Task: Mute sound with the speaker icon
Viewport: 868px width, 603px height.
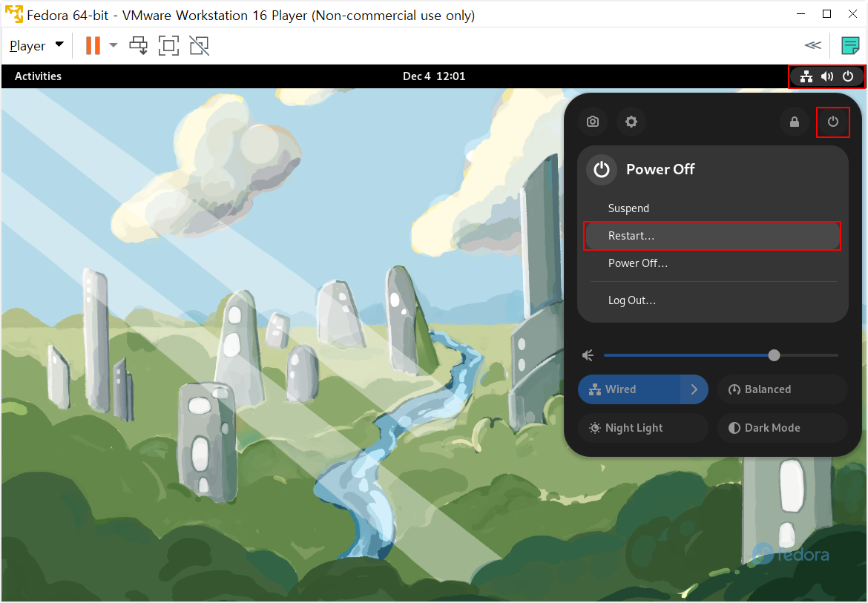Action: [588, 355]
